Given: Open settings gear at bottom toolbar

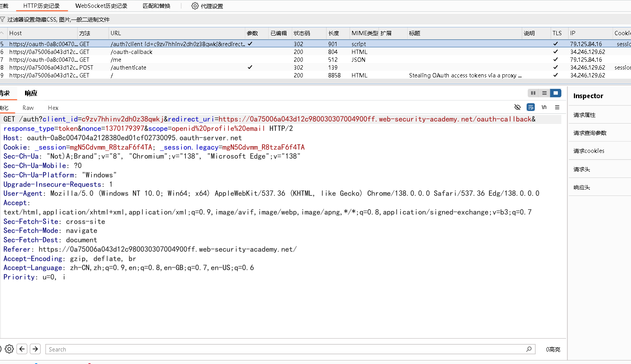Looking at the screenshot, I should click(9, 349).
